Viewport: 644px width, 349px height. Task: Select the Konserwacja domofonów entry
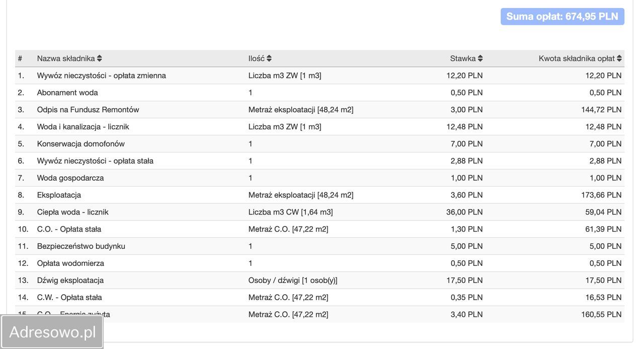coord(81,144)
